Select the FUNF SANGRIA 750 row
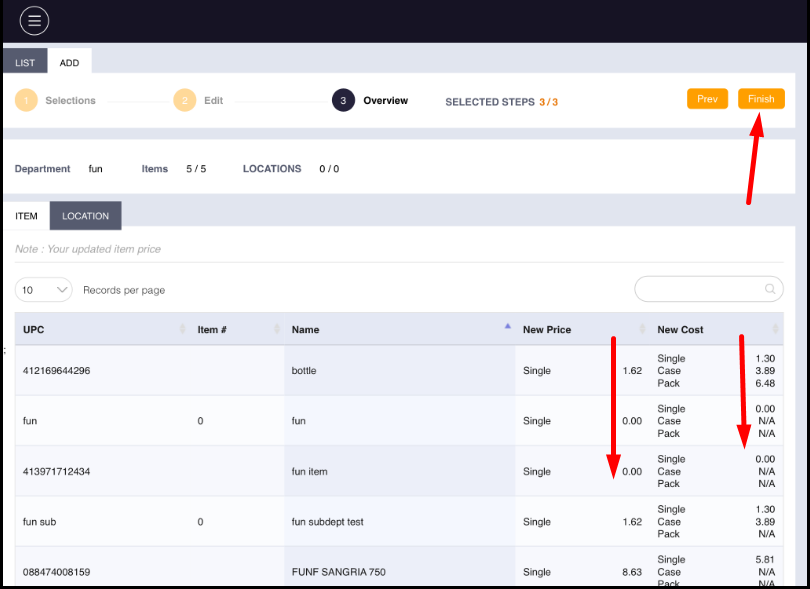 tap(338, 572)
